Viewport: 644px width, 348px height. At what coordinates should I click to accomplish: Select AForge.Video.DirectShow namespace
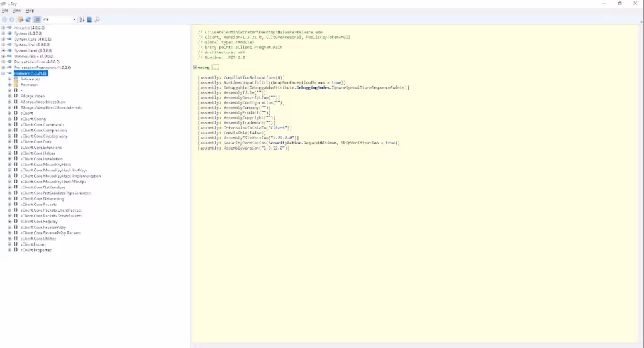(43, 102)
